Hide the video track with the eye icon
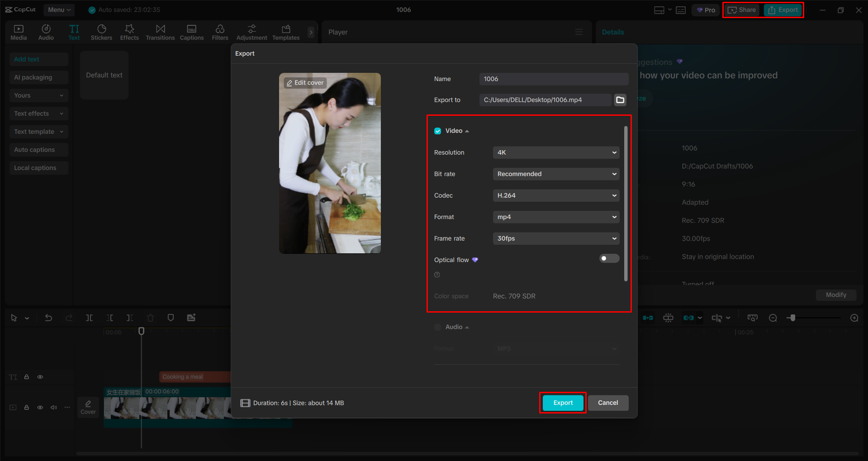 tap(40, 407)
